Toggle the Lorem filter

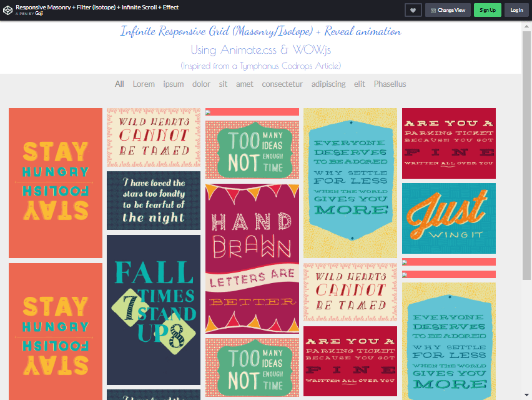pos(144,84)
